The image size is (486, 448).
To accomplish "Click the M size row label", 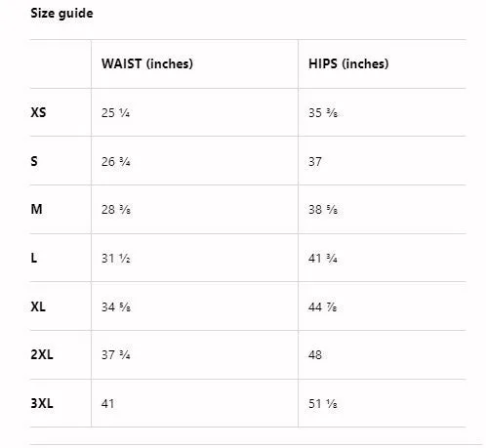I will pyautogui.click(x=36, y=209).
